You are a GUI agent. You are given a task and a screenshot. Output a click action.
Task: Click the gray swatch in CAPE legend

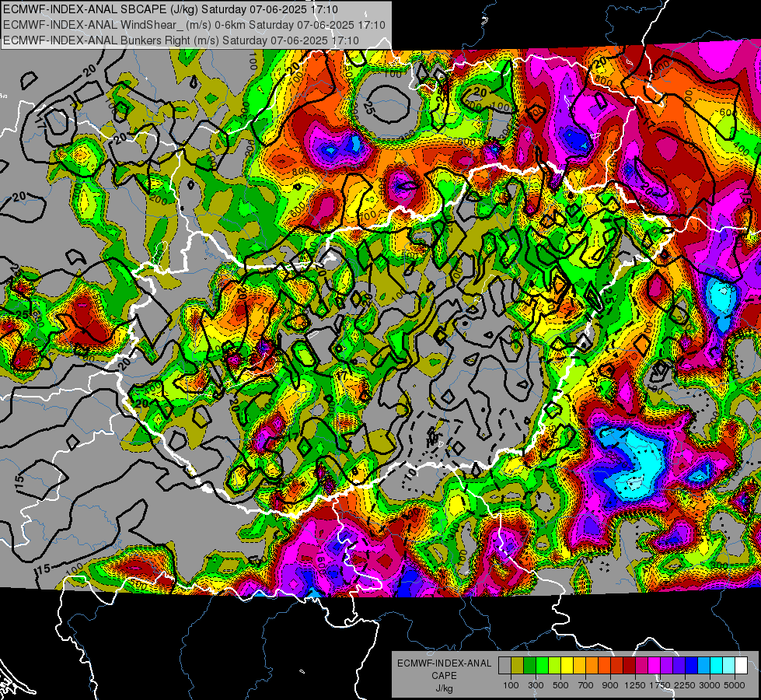(x=504, y=665)
